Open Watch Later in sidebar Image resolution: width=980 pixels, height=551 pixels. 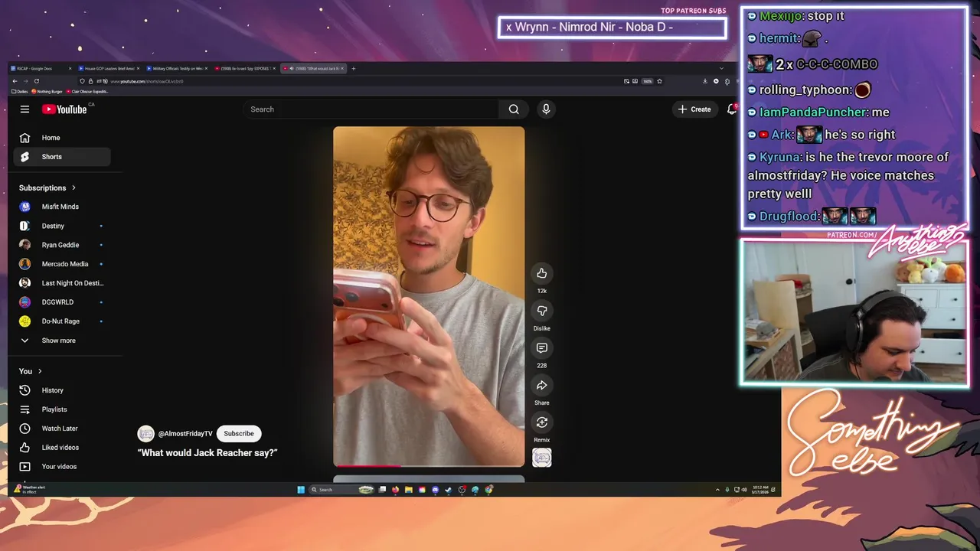[x=62, y=429]
